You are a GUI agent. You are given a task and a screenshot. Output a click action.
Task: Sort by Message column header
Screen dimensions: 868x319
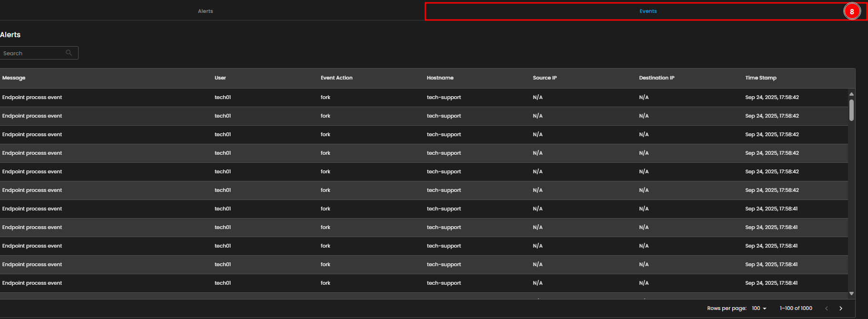[14, 78]
